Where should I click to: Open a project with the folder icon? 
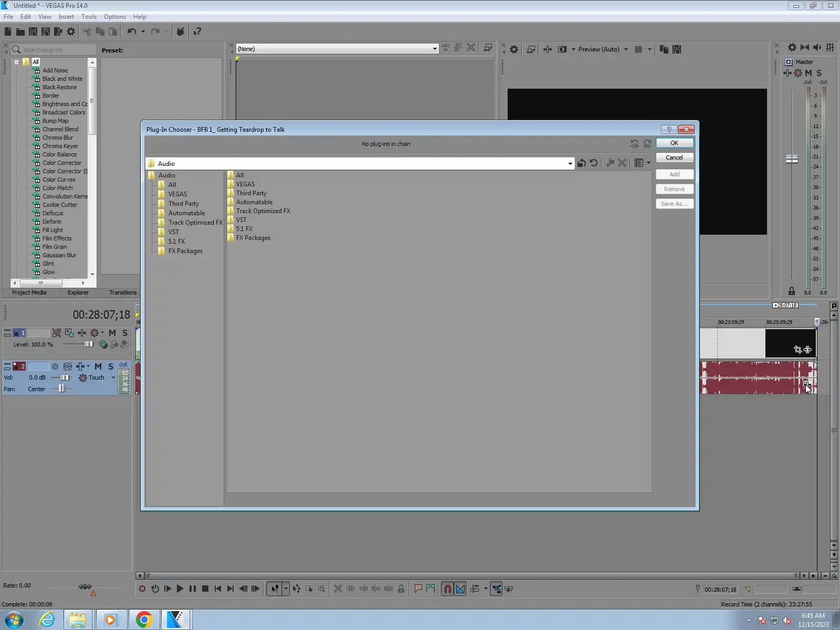pos(20,31)
